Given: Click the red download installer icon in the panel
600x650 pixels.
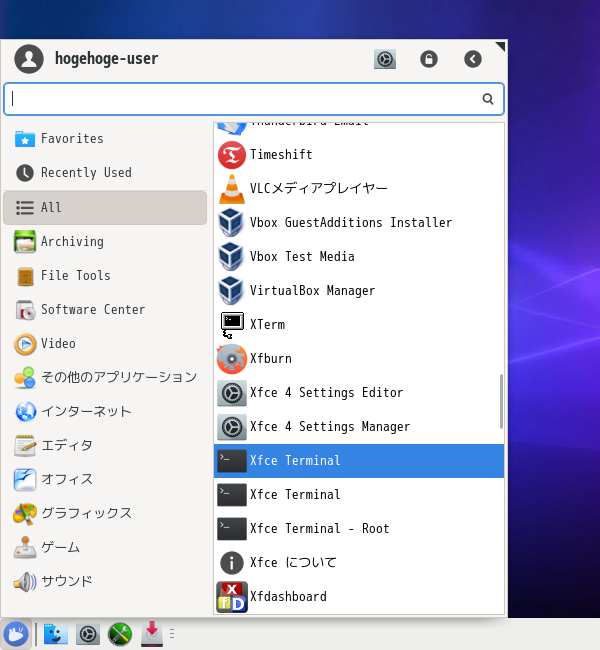Looking at the screenshot, I should coord(152,634).
